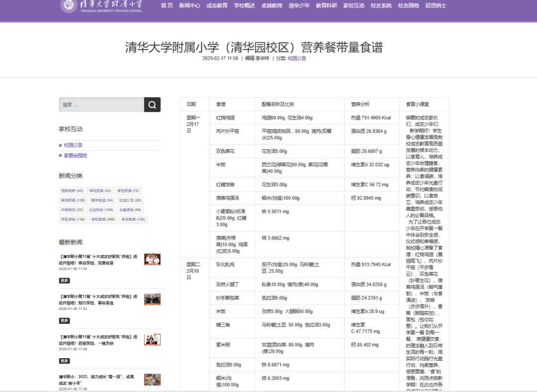Select the 学生新闻 (135) tag
537x392 pixels.
point(133,220)
